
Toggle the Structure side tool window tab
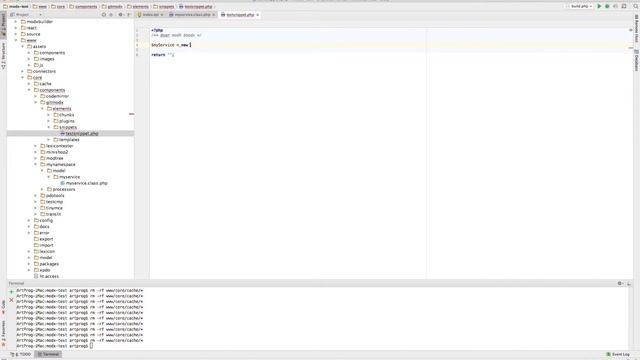[x=3, y=55]
